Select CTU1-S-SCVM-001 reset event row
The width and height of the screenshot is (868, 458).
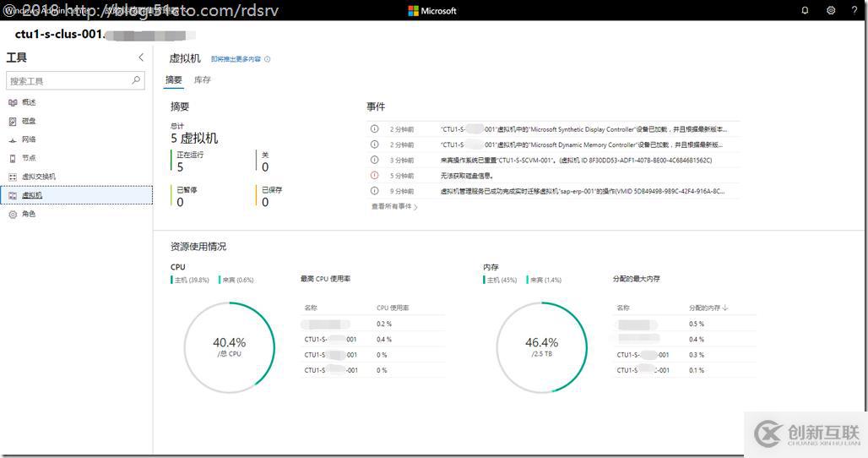pos(553,160)
